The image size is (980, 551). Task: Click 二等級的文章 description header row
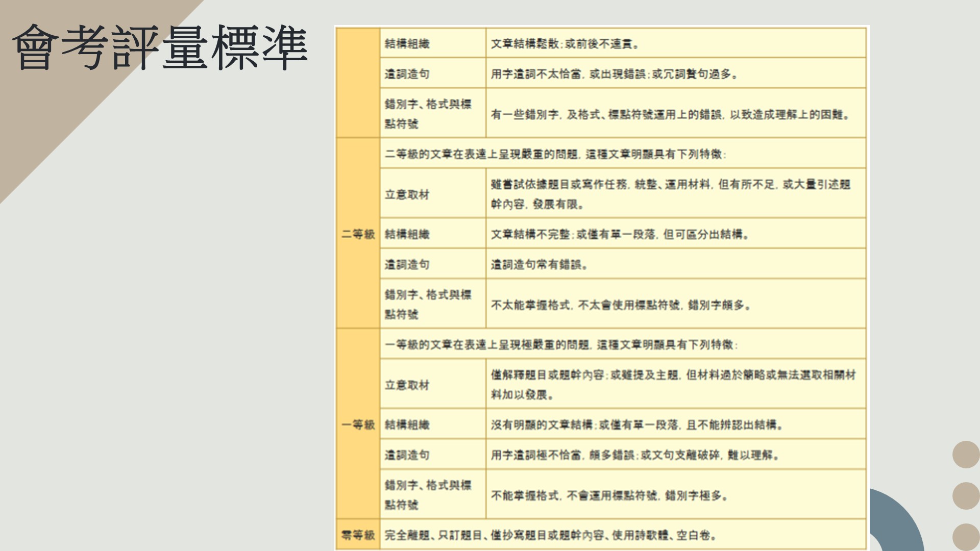click(555, 154)
